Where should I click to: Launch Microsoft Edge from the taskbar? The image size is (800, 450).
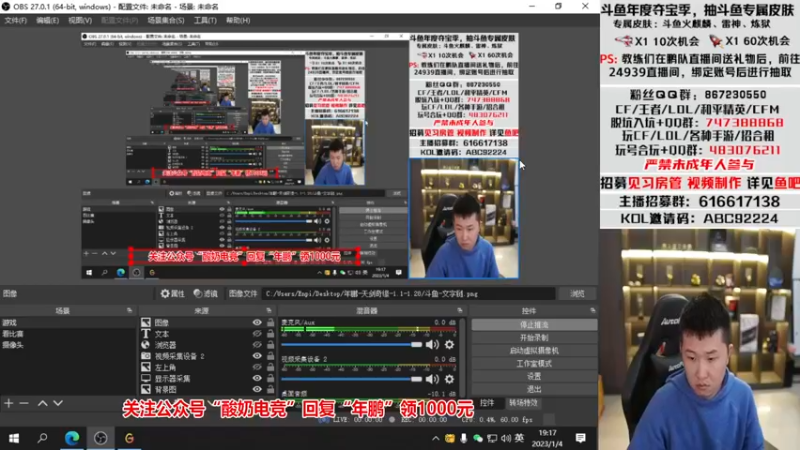coord(71,438)
